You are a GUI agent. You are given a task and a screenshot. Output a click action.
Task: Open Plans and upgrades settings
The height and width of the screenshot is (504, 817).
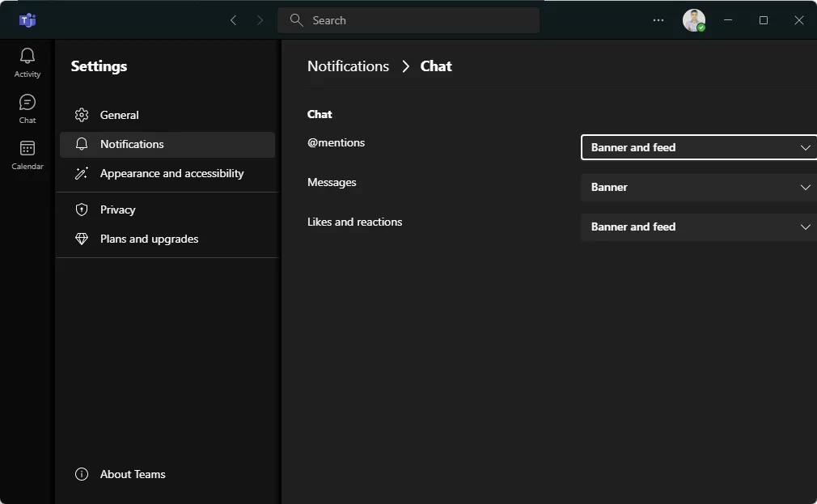pyautogui.click(x=149, y=239)
